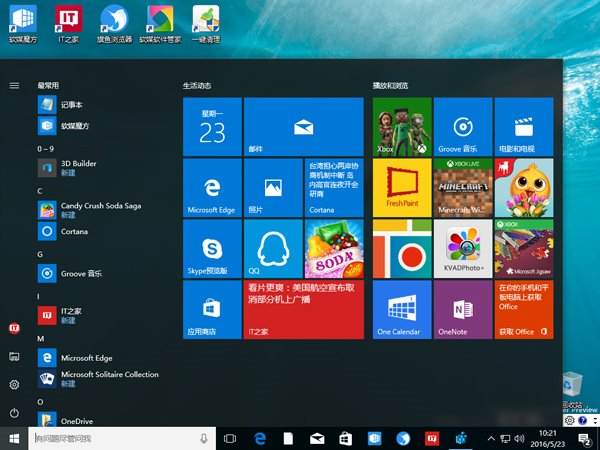600x450 pixels.
Task: Open Settings gear in Start sidebar
Action: (14, 384)
